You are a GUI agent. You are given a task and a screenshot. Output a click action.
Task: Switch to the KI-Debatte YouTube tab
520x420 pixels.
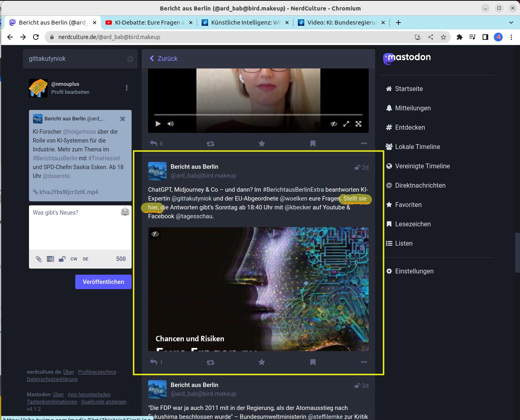[149, 23]
